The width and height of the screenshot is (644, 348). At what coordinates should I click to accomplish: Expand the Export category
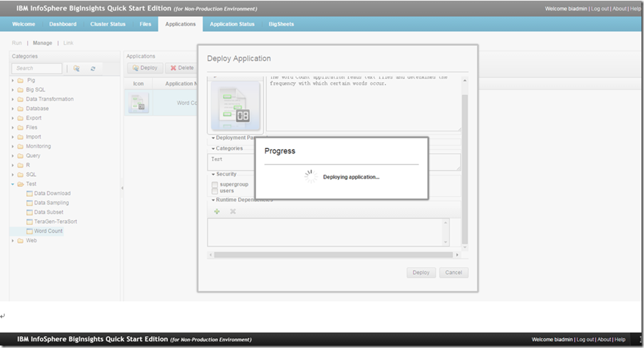click(13, 119)
